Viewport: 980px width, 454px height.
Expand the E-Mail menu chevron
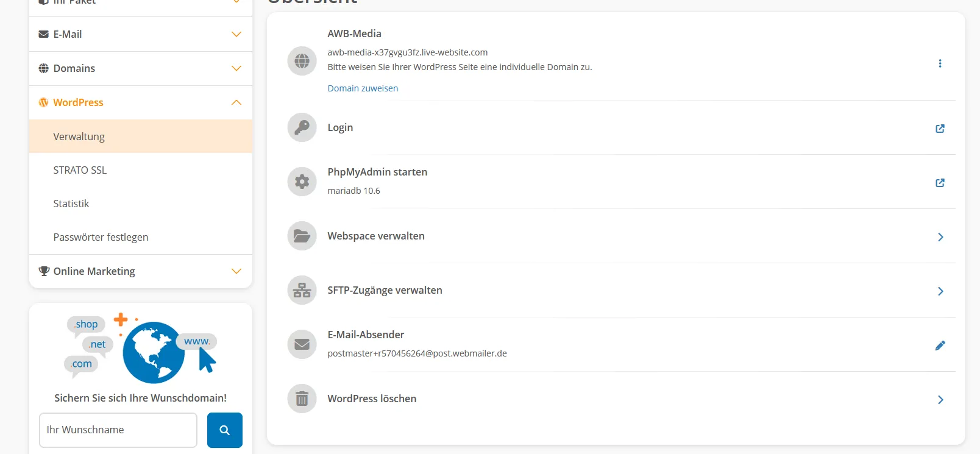(x=236, y=34)
